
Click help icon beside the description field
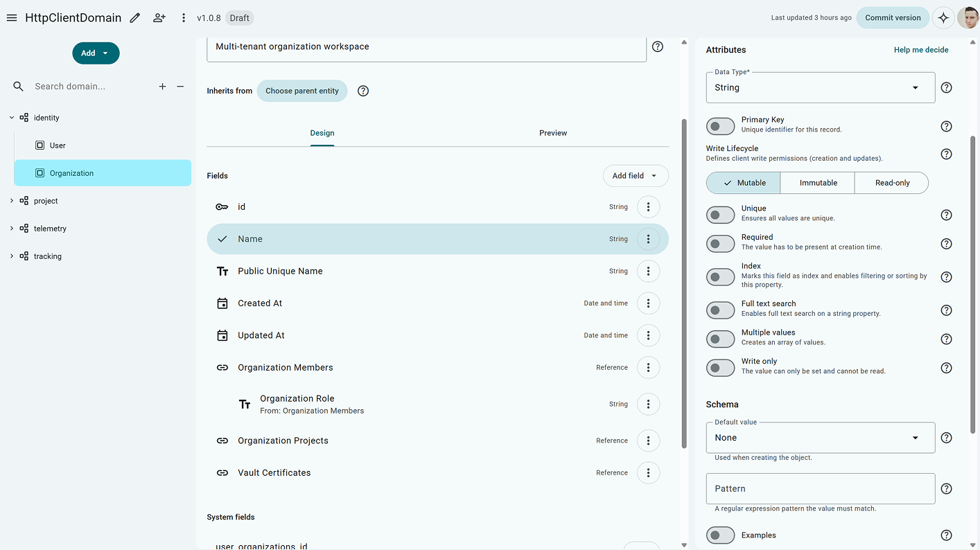pos(658,46)
